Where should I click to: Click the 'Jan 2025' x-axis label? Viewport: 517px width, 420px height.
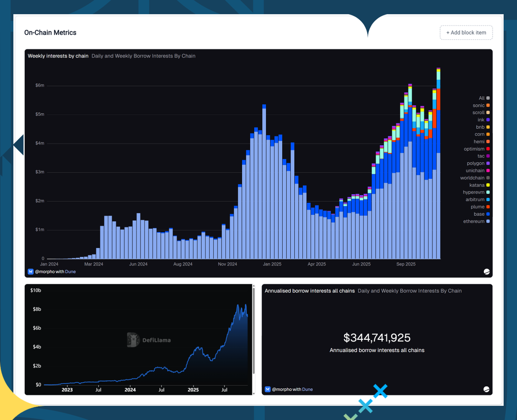point(272,264)
